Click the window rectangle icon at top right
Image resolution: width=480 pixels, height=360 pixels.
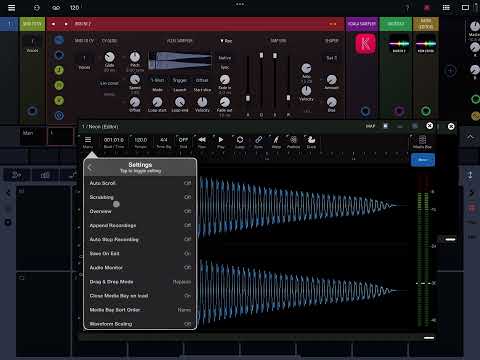(x=465, y=7)
